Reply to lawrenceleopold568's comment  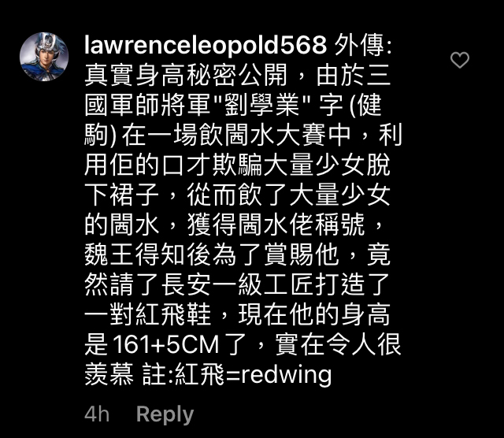[165, 414]
